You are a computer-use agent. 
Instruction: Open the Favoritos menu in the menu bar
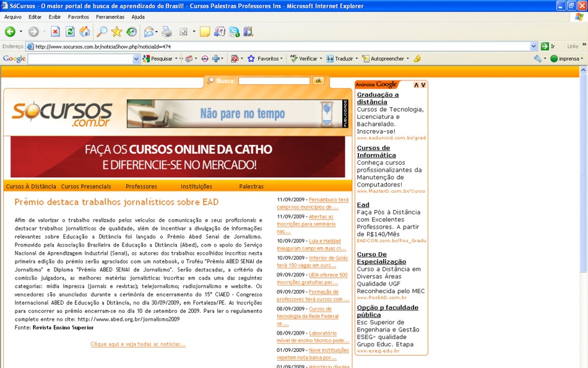click(x=79, y=17)
